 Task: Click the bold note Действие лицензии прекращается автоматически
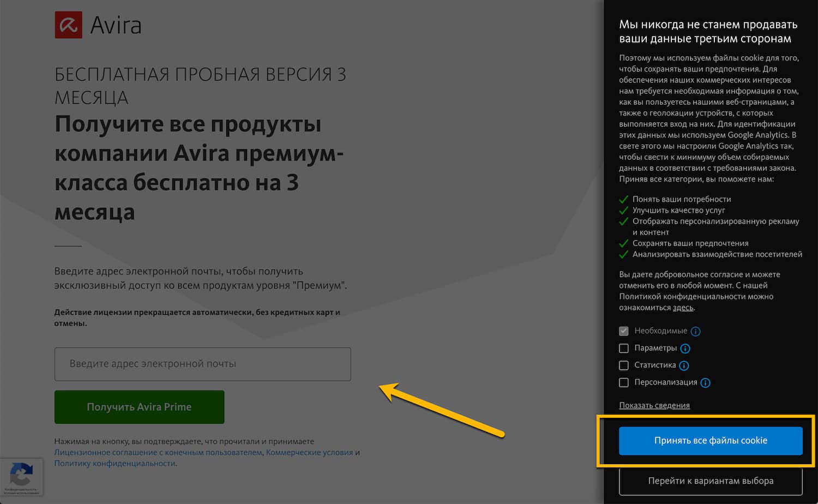point(197,317)
